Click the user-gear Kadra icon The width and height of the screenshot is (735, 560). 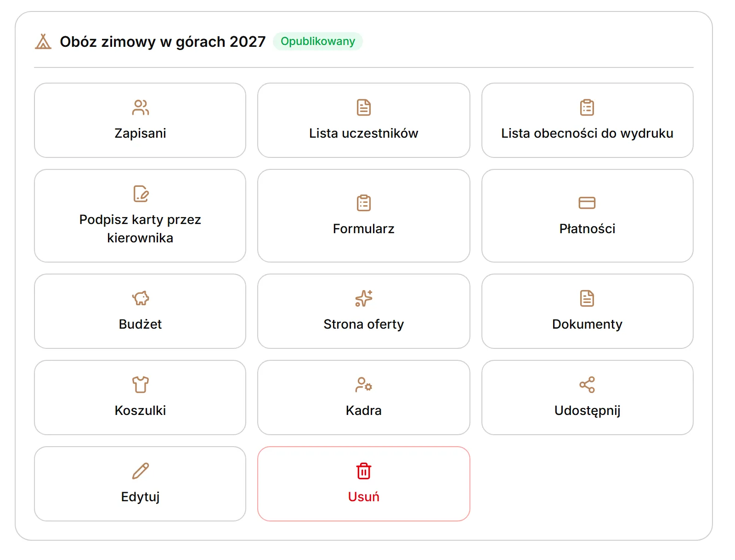[364, 385]
